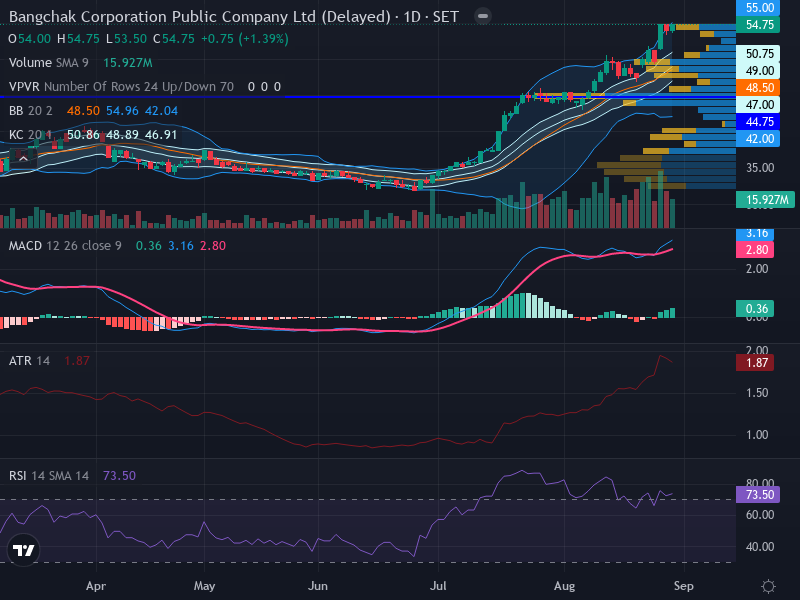Viewport: 800px width, 600px height.
Task: Select the BB 20 2 indicator legend
Action: pyautogui.click(x=31, y=111)
